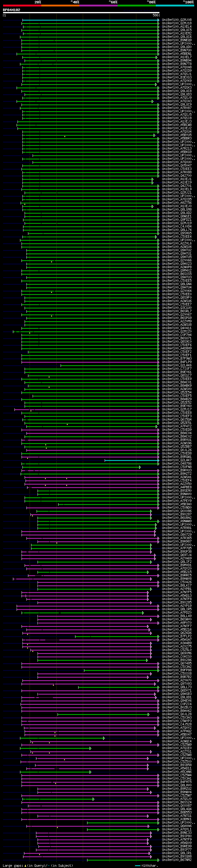
Task: Click the orange 20–40% identity legend segment
Action: click(x=60, y=6)
